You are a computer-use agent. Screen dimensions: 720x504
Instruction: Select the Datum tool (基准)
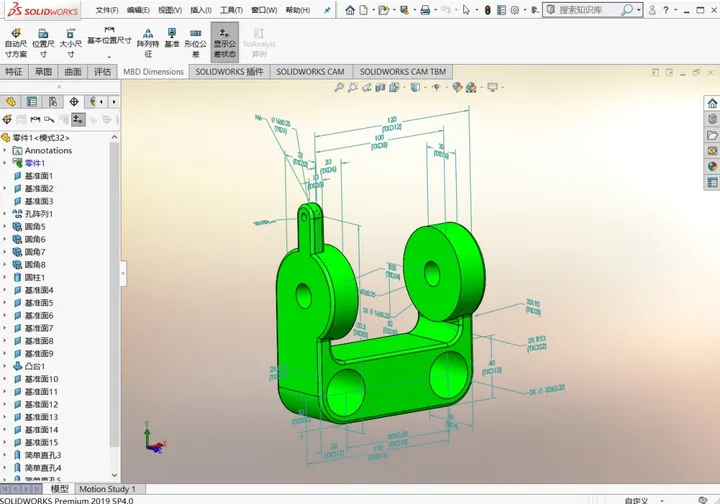pos(172,40)
